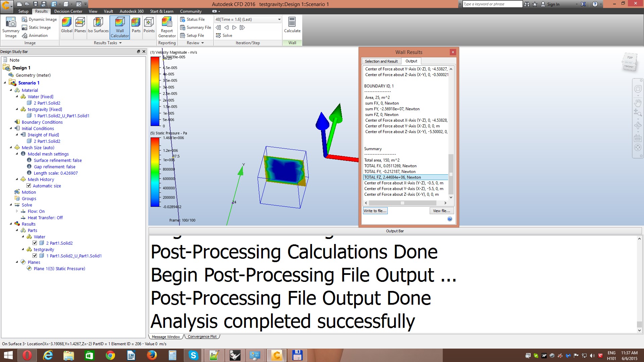This screenshot has width=644, height=362.
Task: Collapse the Mesh History tree node
Action: click(x=17, y=179)
